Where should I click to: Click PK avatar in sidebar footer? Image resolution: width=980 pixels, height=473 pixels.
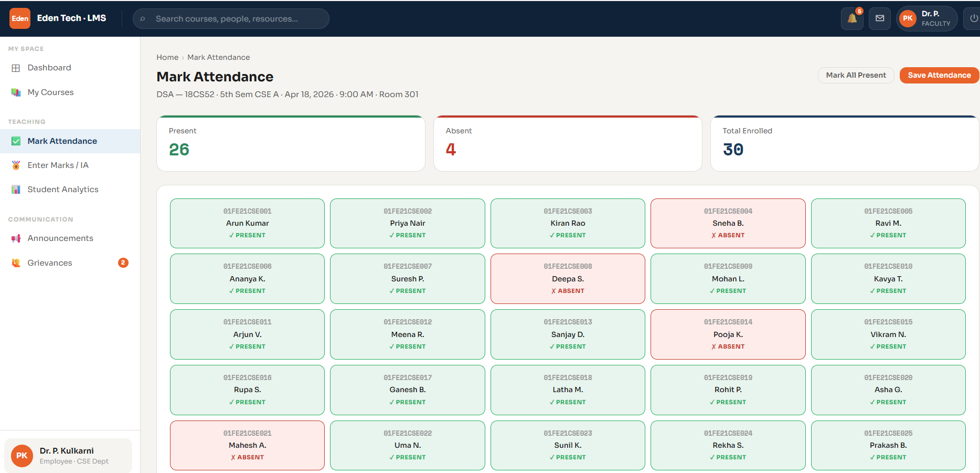pyautogui.click(x=22, y=456)
